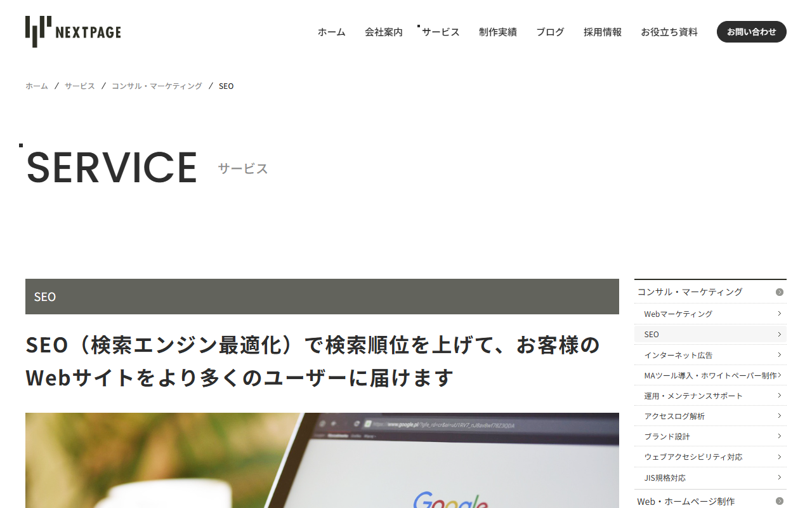Viewport: 812px width, 508px height.
Task: Click the お問い合わせ button
Action: (751, 32)
